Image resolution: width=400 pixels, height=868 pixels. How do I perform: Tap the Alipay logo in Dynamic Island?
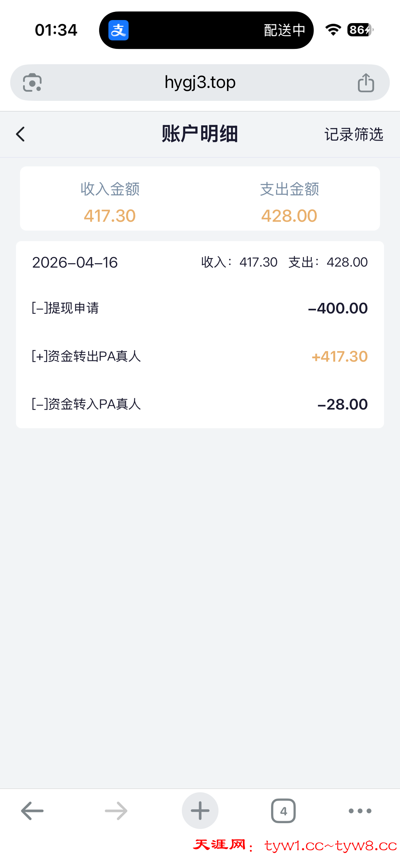click(118, 30)
